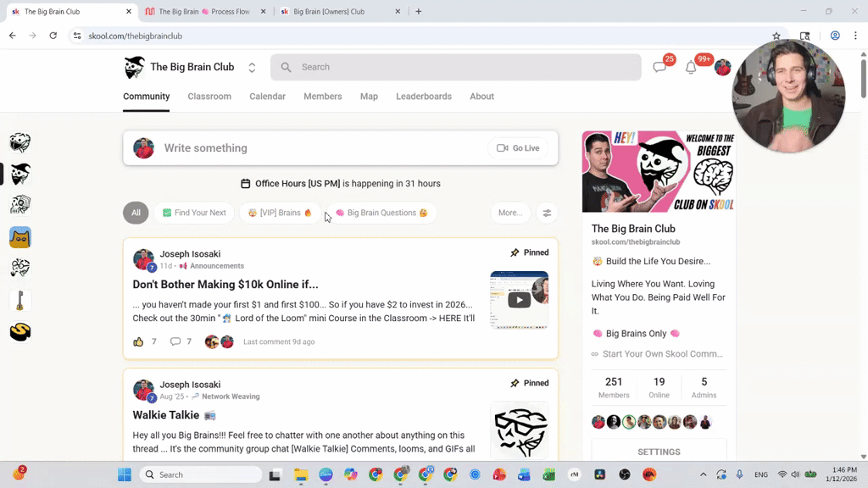Switch to the Classroom tab
This screenshot has height=488, width=868.
point(209,97)
